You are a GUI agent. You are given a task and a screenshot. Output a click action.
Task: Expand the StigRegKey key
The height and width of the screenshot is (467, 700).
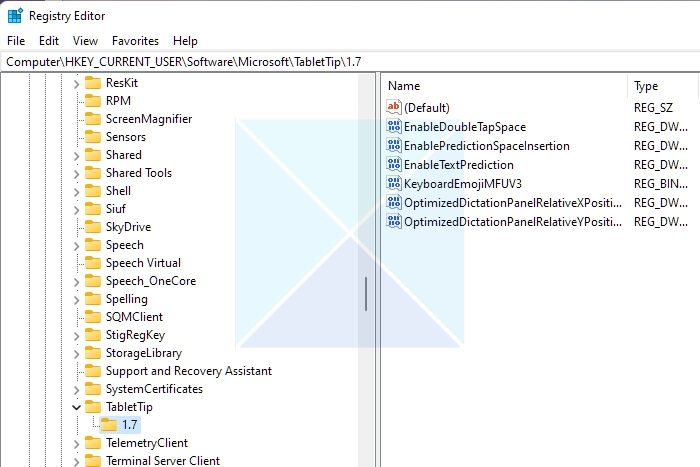[76, 336]
